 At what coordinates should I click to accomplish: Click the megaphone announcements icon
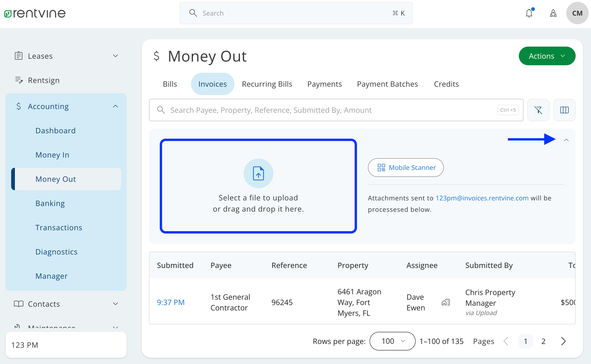pos(553,13)
